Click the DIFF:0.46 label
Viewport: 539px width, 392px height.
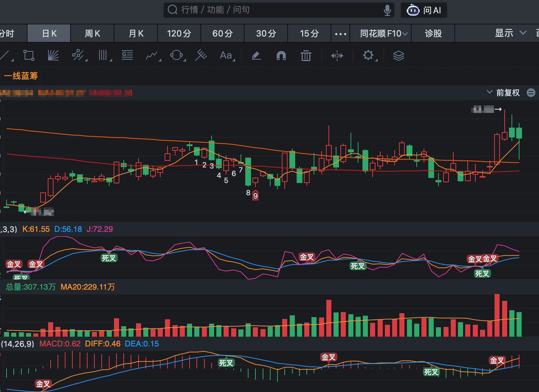(x=102, y=344)
